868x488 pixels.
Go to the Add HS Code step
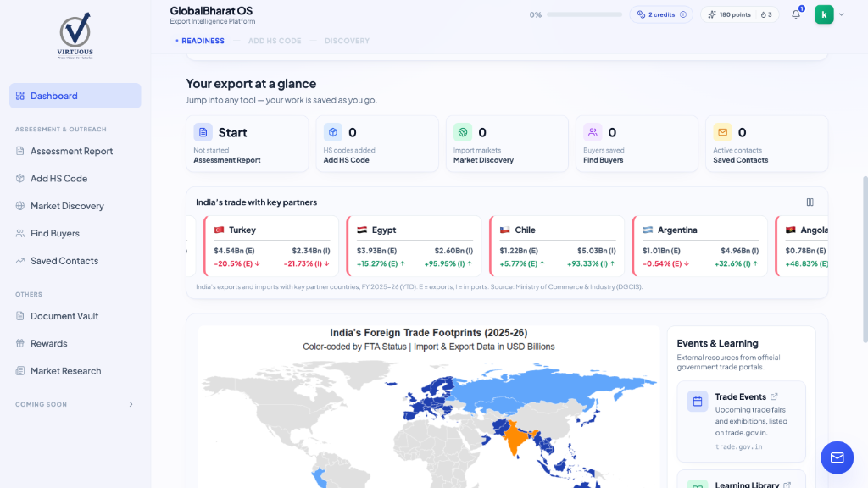click(x=275, y=41)
